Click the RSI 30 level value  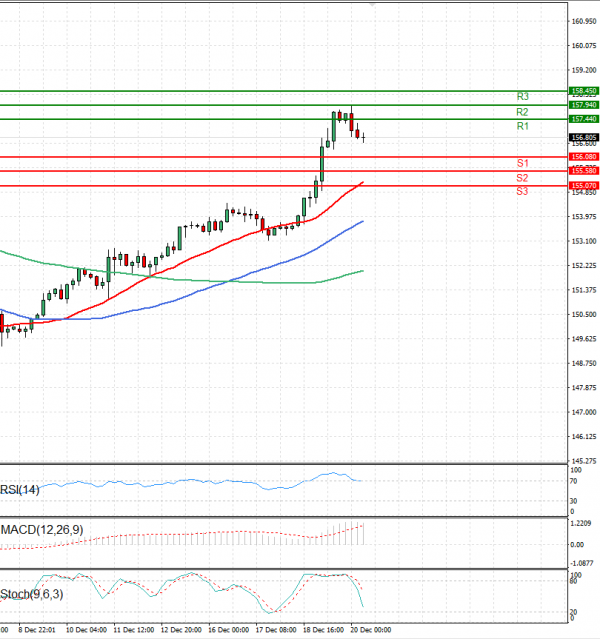click(x=573, y=501)
